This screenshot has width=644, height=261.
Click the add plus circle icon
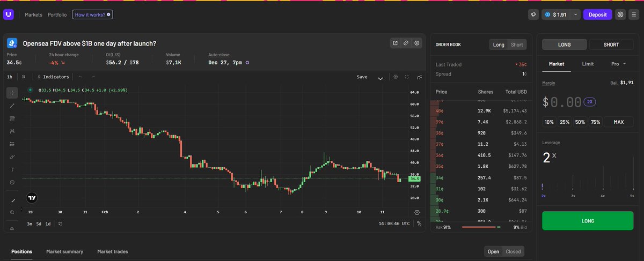(417, 43)
